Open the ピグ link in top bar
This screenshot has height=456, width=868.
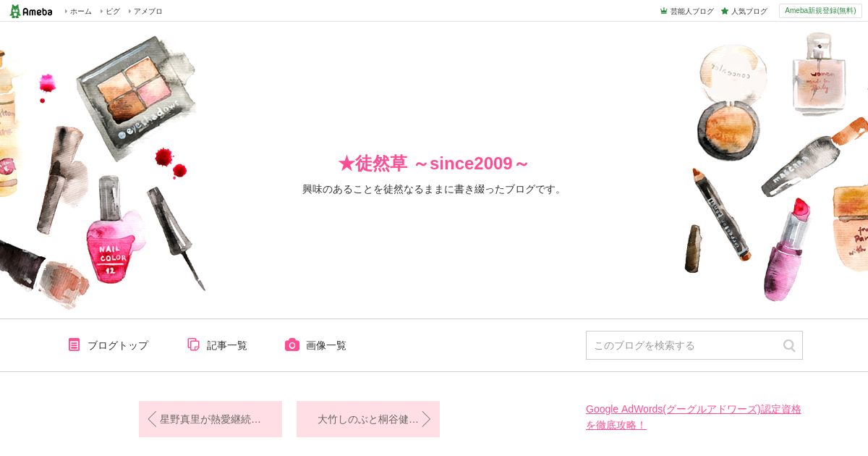click(113, 11)
